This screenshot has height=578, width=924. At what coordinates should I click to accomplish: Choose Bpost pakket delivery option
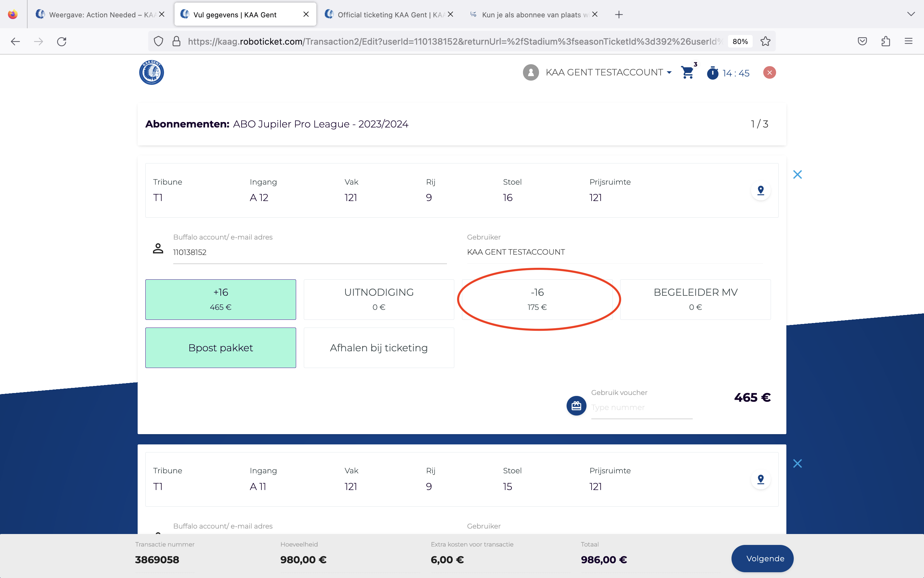pyautogui.click(x=221, y=347)
